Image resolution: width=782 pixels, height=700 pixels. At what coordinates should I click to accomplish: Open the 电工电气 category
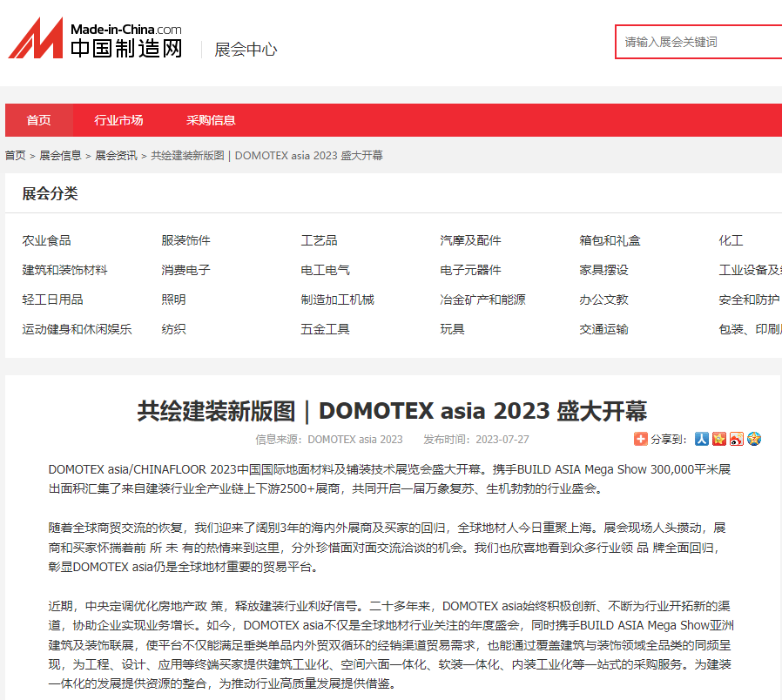pyautogui.click(x=325, y=270)
